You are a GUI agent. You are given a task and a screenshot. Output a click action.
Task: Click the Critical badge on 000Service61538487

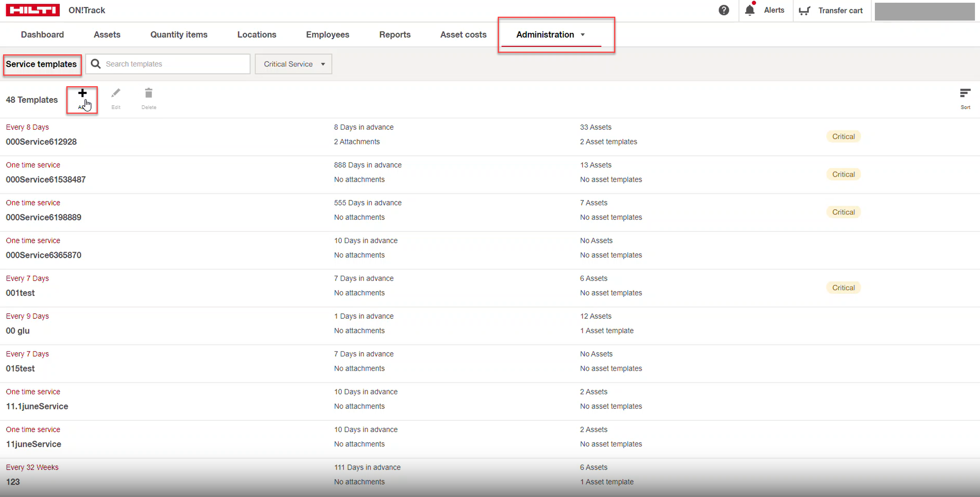tap(843, 174)
